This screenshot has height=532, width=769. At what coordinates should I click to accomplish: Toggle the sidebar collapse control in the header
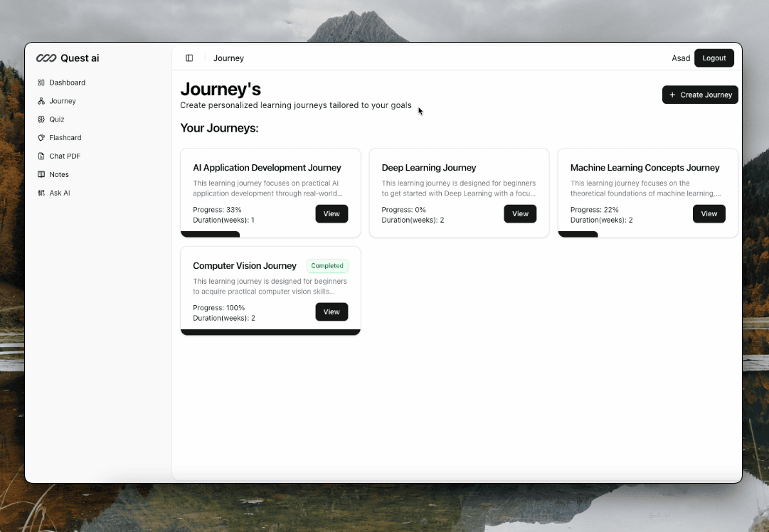(189, 58)
